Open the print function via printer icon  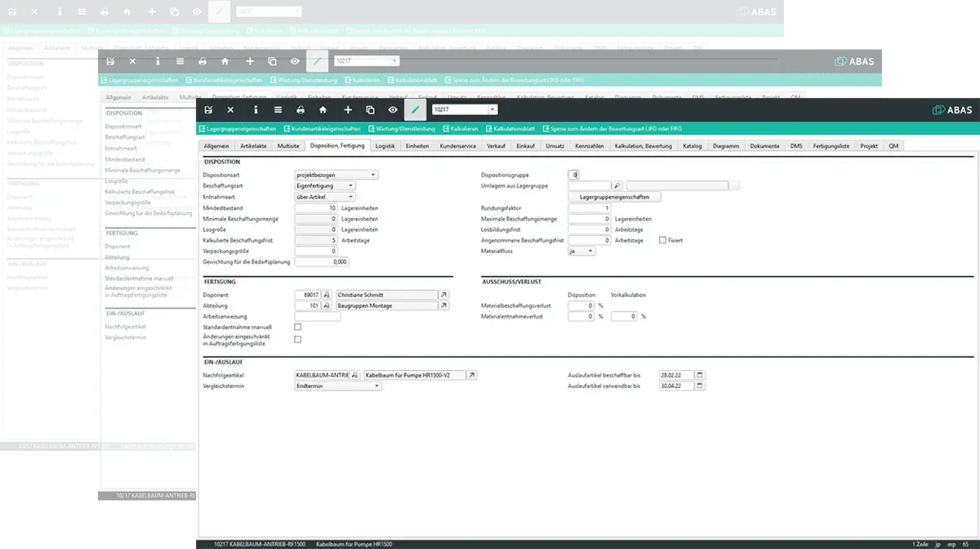pos(301,109)
